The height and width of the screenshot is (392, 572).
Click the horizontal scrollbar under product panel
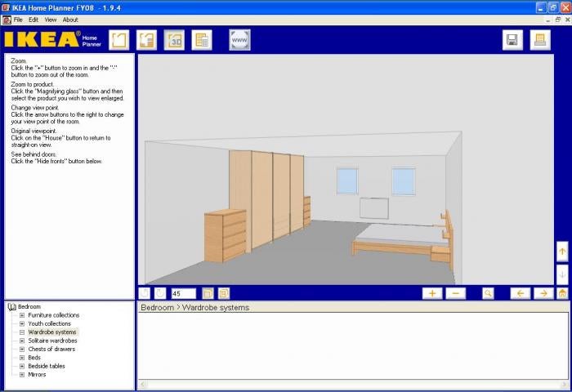353,384
